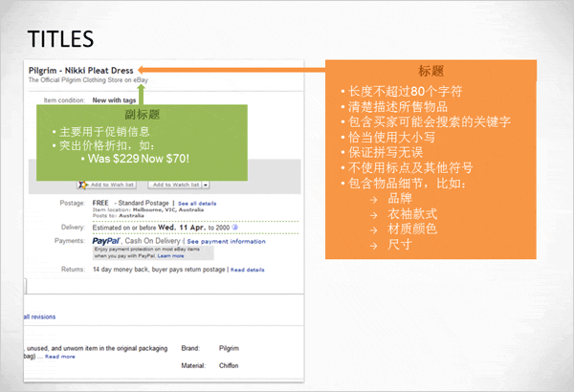Click the 材质颜色 list item
The height and width of the screenshot is (392, 574).
[x=412, y=229]
